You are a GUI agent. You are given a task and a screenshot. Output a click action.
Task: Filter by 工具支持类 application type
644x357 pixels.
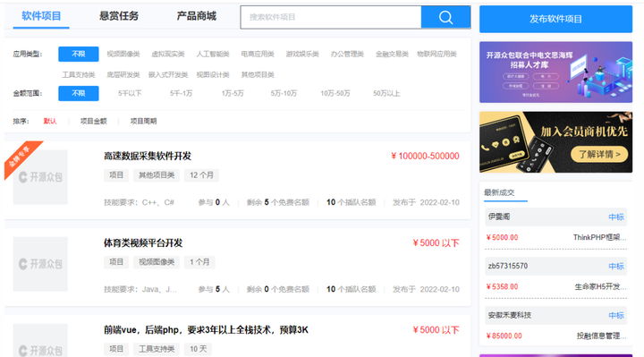[x=79, y=75]
